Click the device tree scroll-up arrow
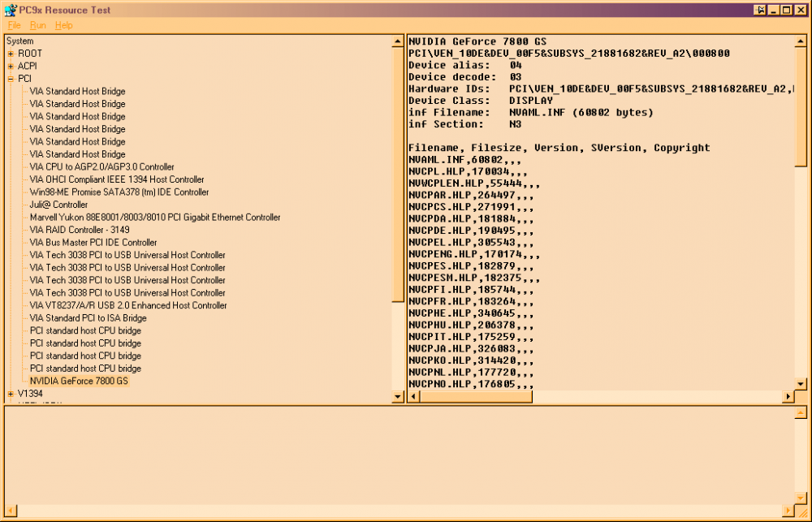The width and height of the screenshot is (812, 522). click(398, 41)
